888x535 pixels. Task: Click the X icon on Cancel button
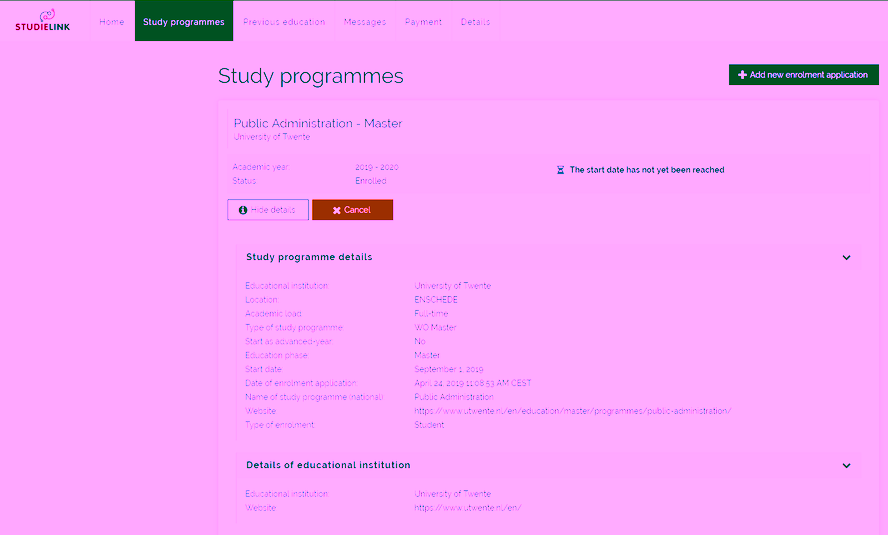336,210
